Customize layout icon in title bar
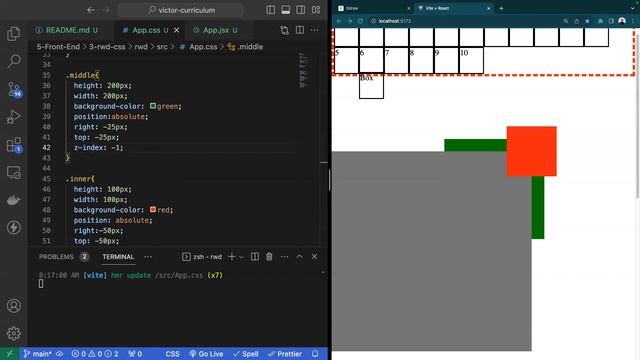The width and height of the screenshot is (640, 360). click(316, 10)
